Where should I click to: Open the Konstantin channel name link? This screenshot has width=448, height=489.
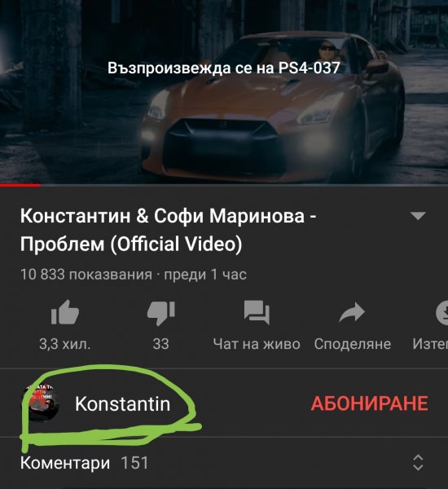click(122, 404)
